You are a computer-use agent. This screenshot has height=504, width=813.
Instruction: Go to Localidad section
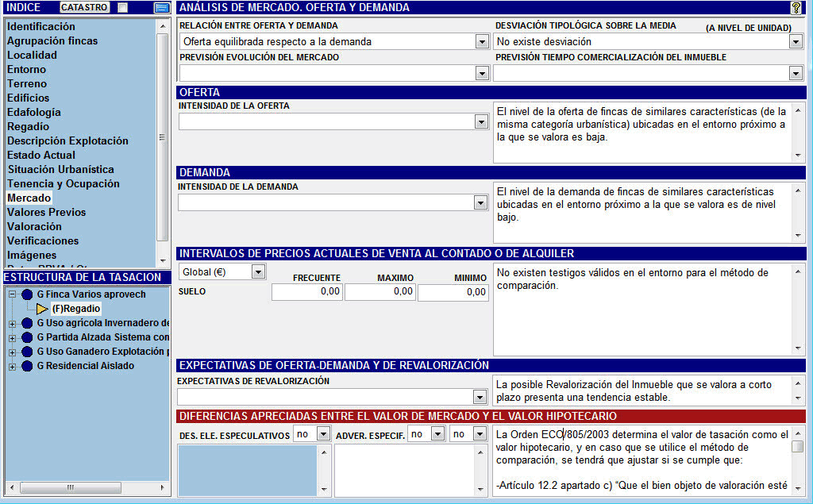point(32,55)
